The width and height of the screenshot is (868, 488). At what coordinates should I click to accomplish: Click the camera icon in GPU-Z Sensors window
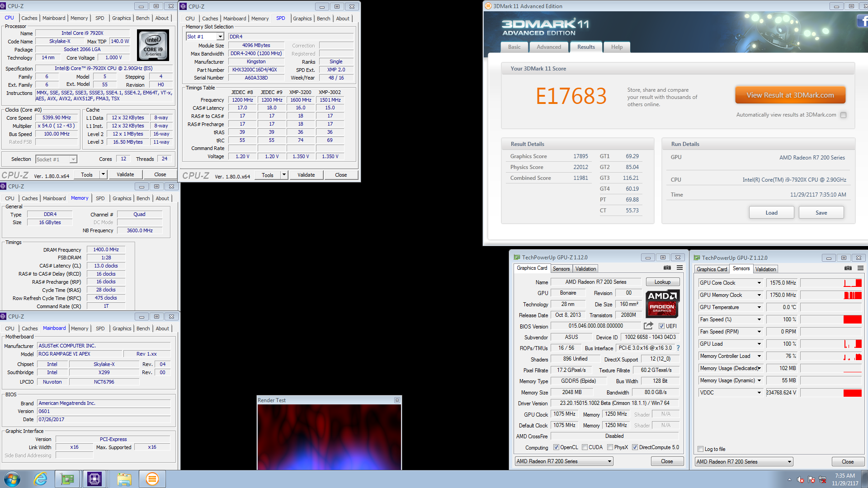(x=848, y=268)
